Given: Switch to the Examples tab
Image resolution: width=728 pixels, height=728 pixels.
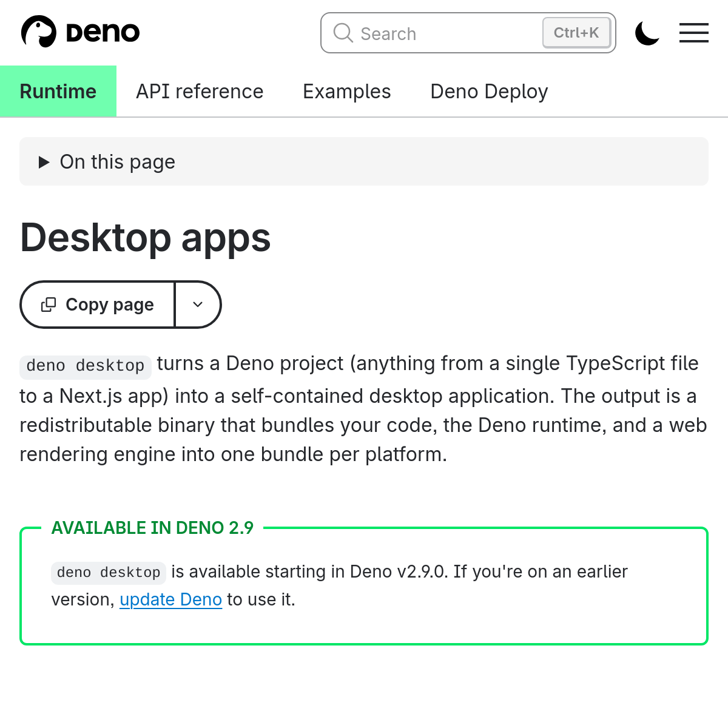Looking at the screenshot, I should pos(347,91).
